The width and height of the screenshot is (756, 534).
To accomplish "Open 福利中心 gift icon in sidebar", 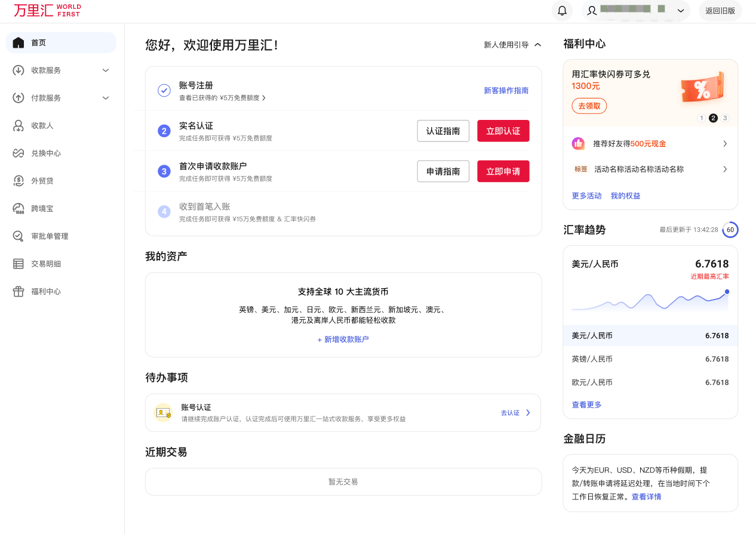I will click(x=19, y=292).
